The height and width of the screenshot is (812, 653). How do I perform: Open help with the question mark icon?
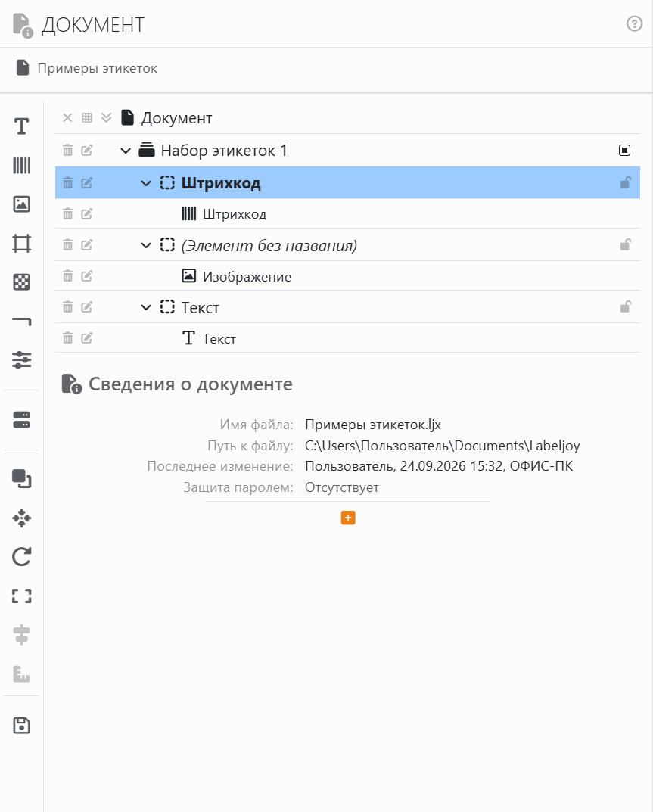point(634,23)
